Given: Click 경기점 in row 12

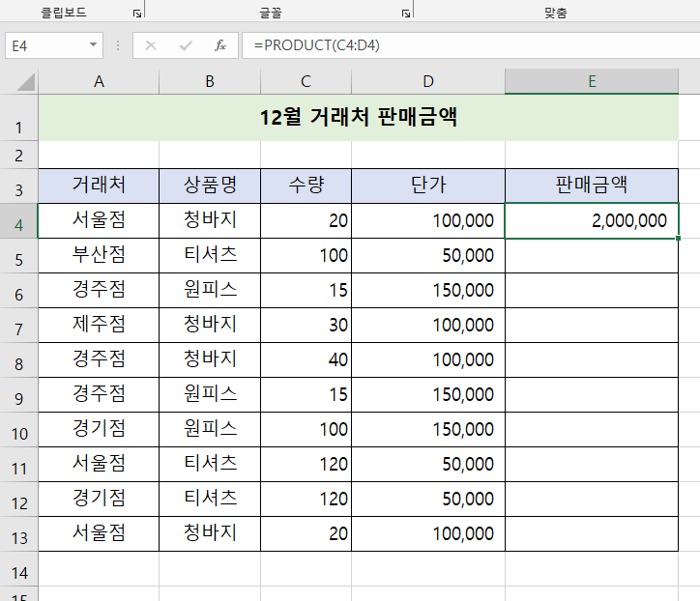Looking at the screenshot, I should coord(99,500).
